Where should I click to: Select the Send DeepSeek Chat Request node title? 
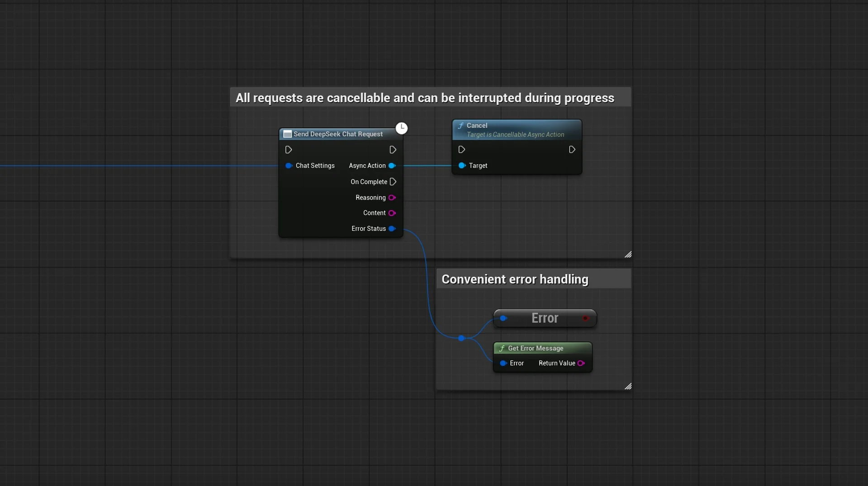pyautogui.click(x=338, y=134)
